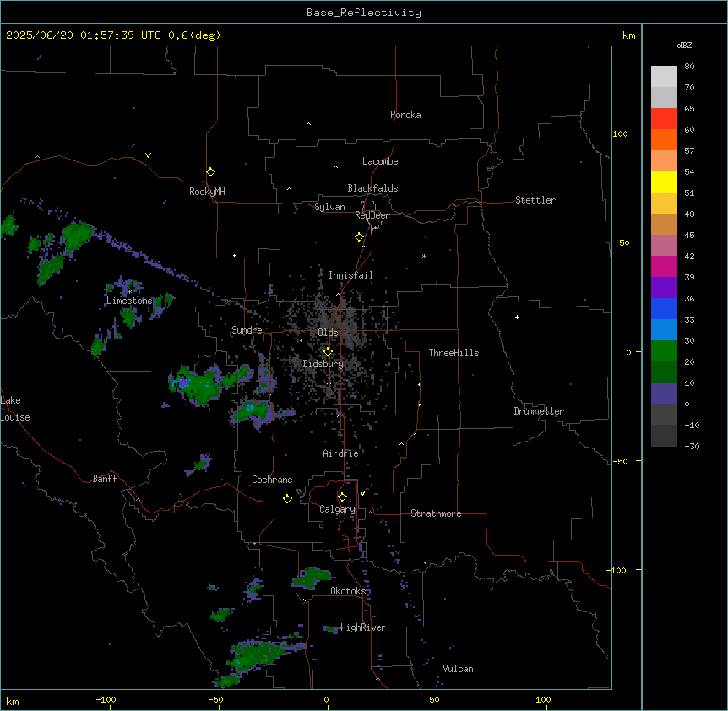Pick the red 60-65 dBZ legend swatch
This screenshot has height=711, width=728.
coord(664,118)
